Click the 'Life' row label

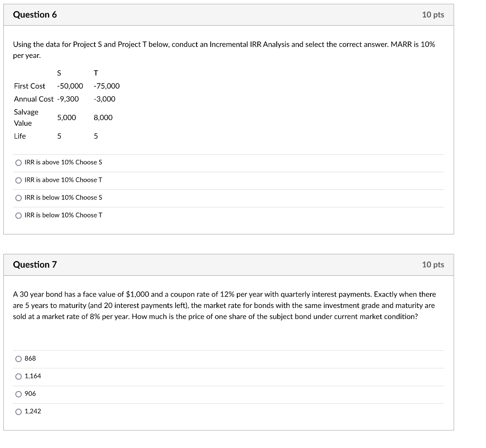coord(19,136)
